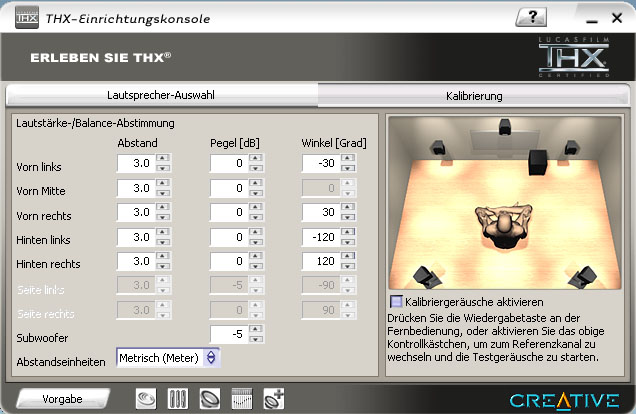The height and width of the screenshot is (414, 636).
Task: Open the graphic equalizer icon
Action: (x=242, y=399)
